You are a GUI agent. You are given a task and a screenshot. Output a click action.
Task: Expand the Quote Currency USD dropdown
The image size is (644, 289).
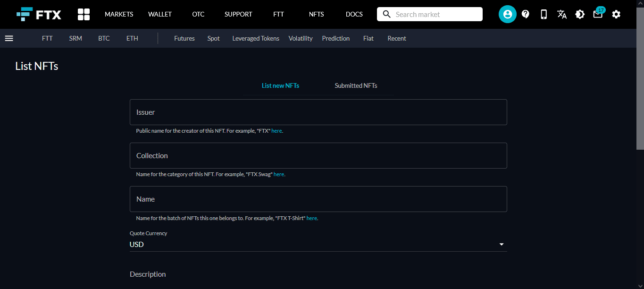(x=318, y=245)
